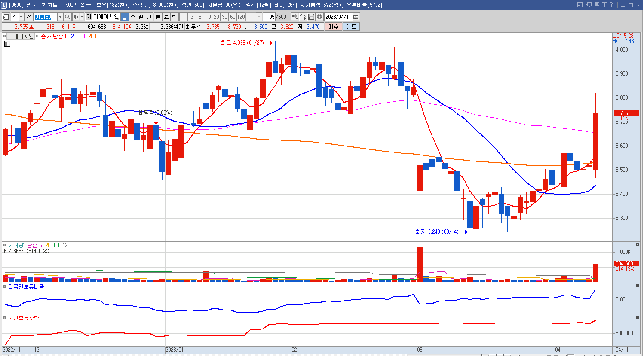Click the T font size icon

pos(604,5)
